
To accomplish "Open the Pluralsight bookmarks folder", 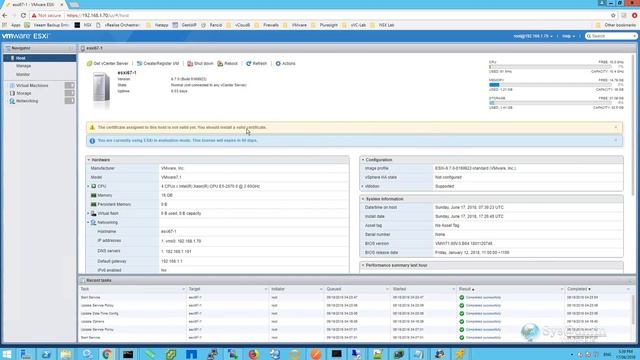I will pyautogui.click(x=324, y=25).
